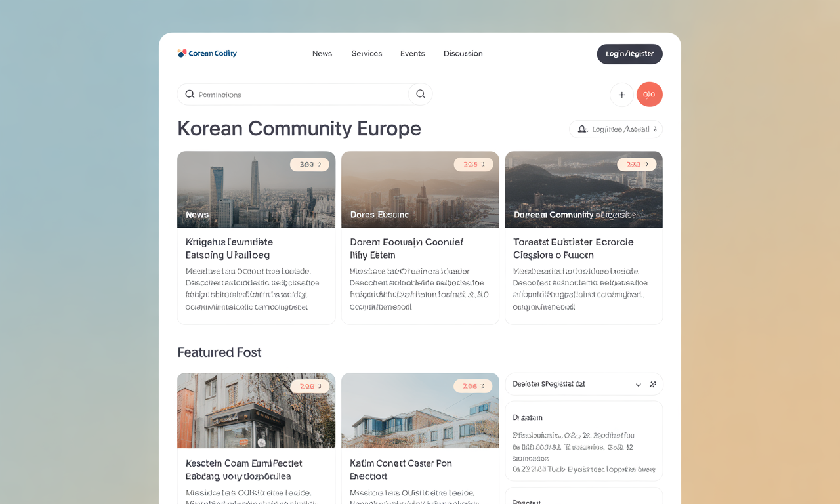840x504 pixels.
Task: Click the magnifier icon inside search field
Action: coord(190,94)
